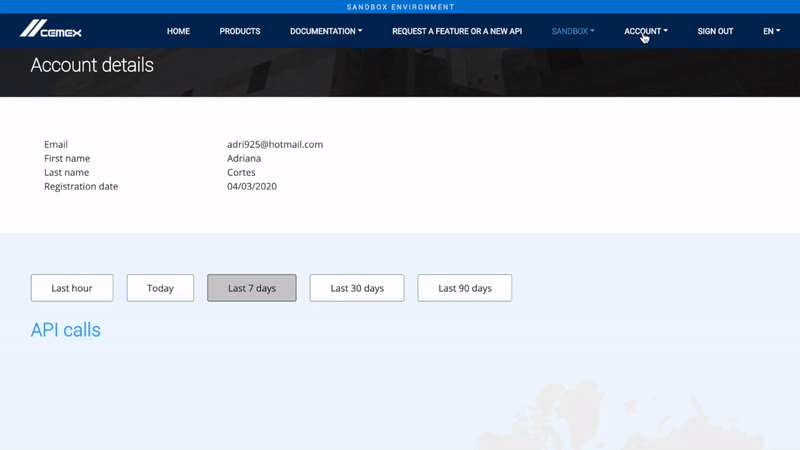The image size is (800, 450).
Task: Click the CEMEX logo
Action: [x=51, y=31]
